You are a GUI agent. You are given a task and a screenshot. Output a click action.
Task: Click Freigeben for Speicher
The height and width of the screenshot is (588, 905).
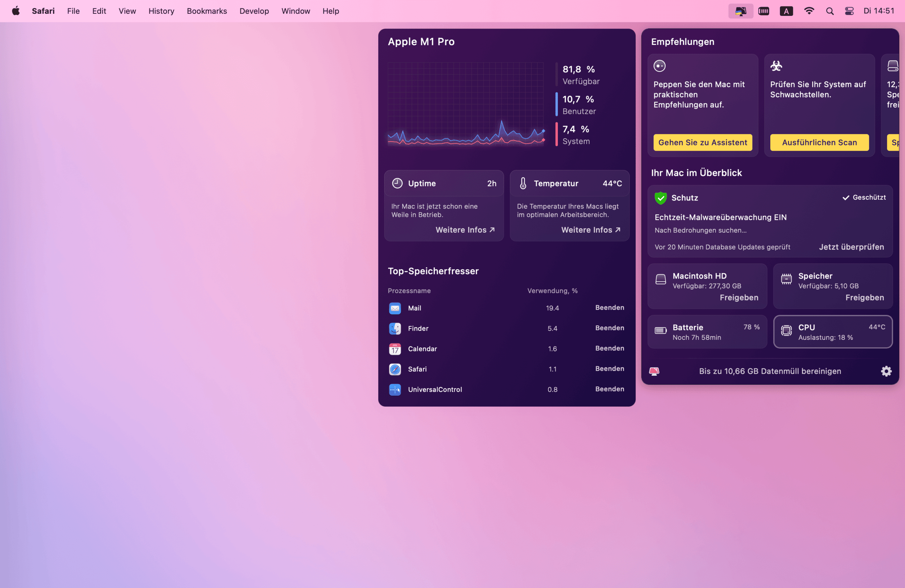pyautogui.click(x=864, y=297)
